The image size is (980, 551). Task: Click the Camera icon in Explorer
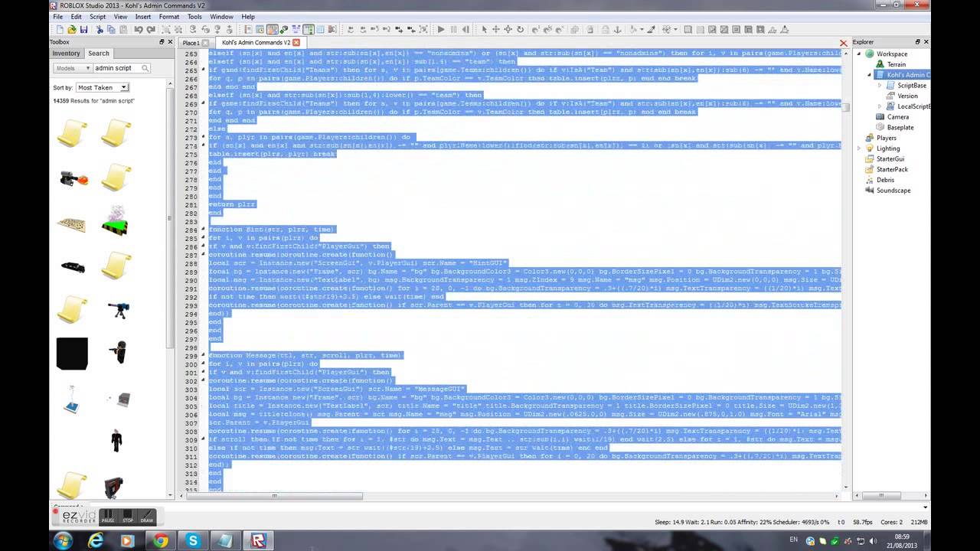pos(880,117)
